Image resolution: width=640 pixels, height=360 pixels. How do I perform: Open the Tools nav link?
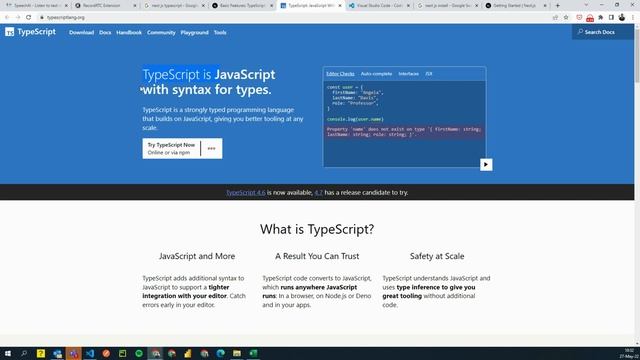220,32
